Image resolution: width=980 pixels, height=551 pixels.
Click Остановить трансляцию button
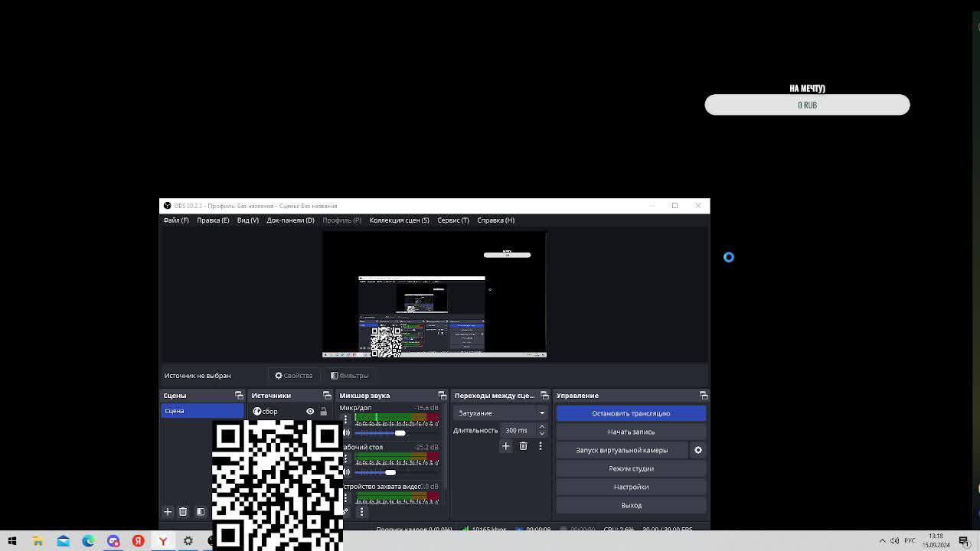(631, 413)
